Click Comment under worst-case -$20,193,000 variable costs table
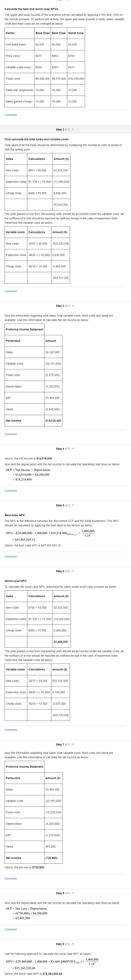 click(11, 730)
